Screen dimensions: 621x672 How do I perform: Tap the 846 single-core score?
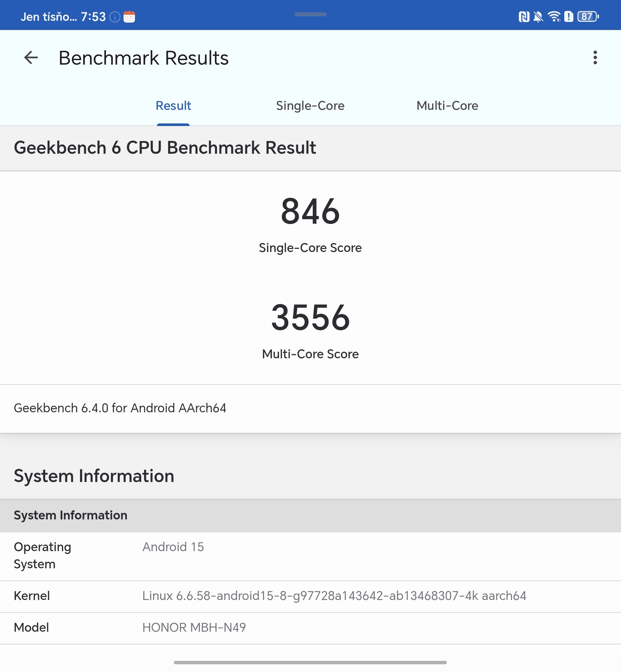pos(310,212)
